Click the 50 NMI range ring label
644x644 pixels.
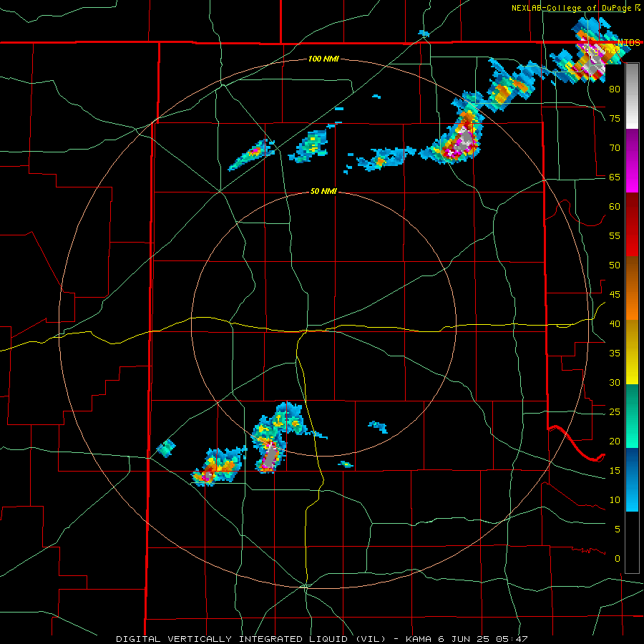click(323, 191)
